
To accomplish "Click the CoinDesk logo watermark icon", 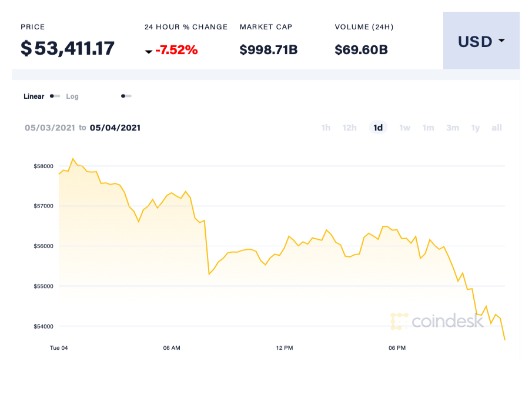I will coord(399,321).
